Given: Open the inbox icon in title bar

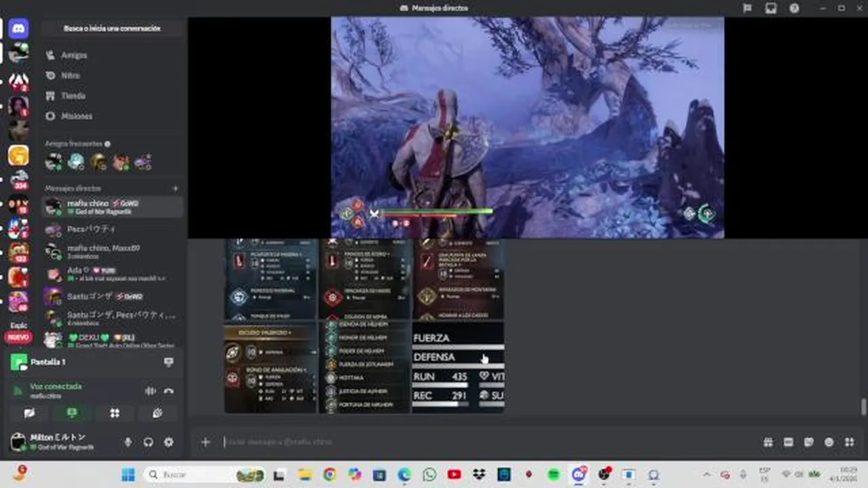Looking at the screenshot, I should point(771,8).
